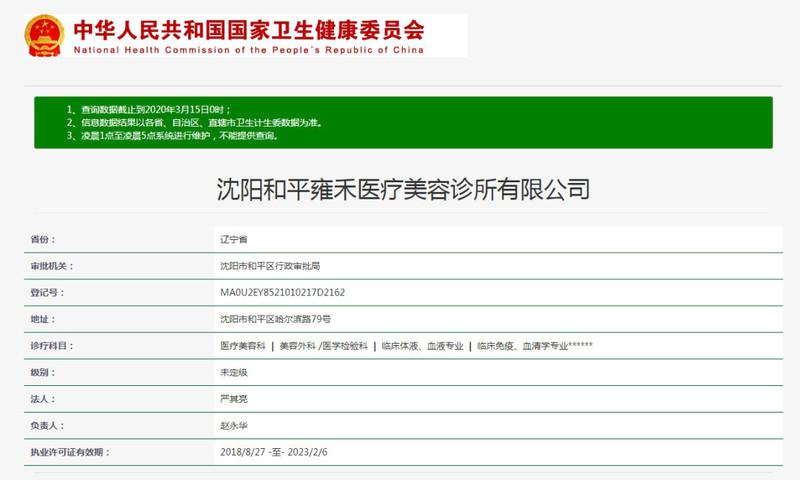
Task: Click the company name 沈阳和平雍禾医疗美容诊所有限公司 heading
Action: point(403,189)
